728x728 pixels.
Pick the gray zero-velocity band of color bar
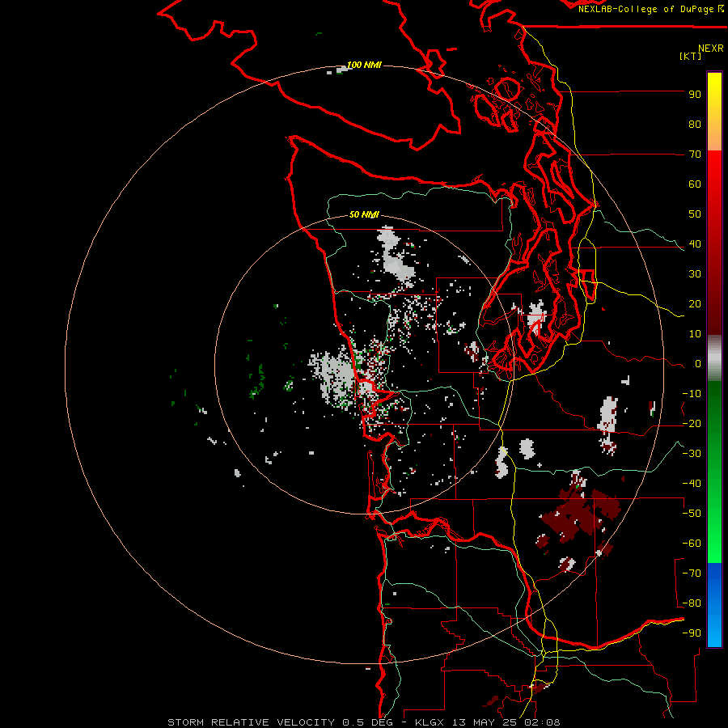(714, 358)
